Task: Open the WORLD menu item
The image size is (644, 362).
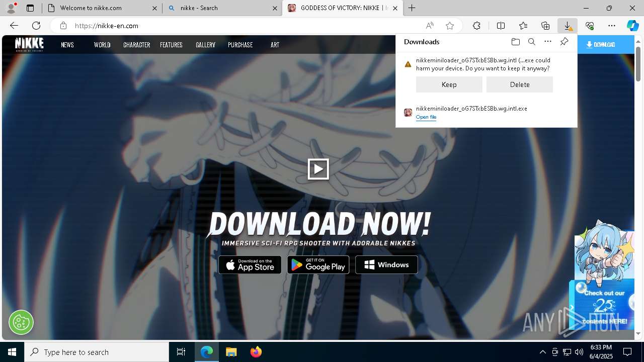Action: [x=102, y=45]
